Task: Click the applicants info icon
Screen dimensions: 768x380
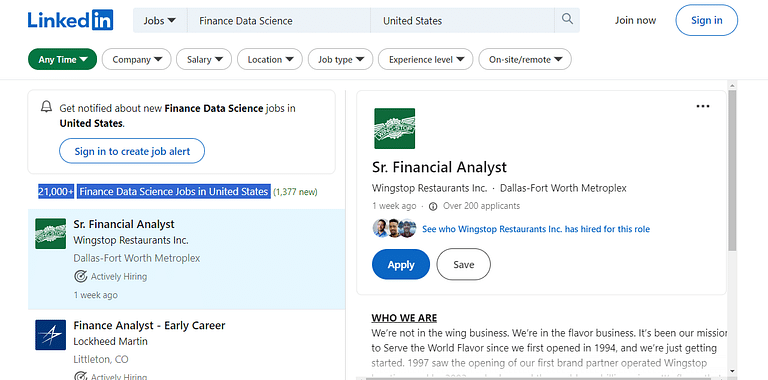Action: pyautogui.click(x=432, y=206)
